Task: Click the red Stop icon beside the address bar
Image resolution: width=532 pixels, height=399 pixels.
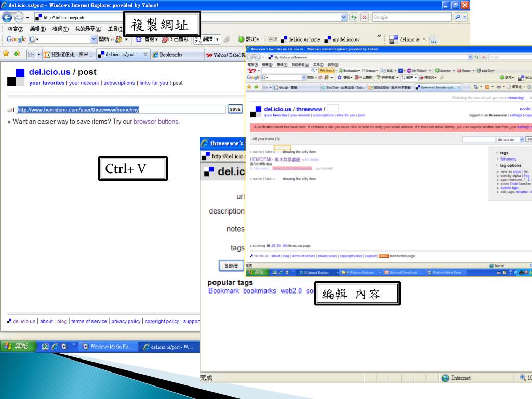Action: [364, 17]
